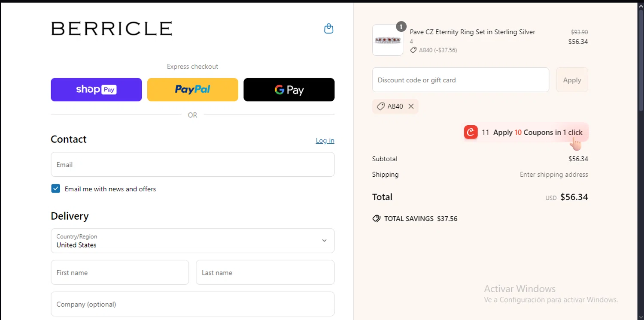Screen dimensions: 644x320
Task: Click the original price $93.90
Action: [579, 32]
